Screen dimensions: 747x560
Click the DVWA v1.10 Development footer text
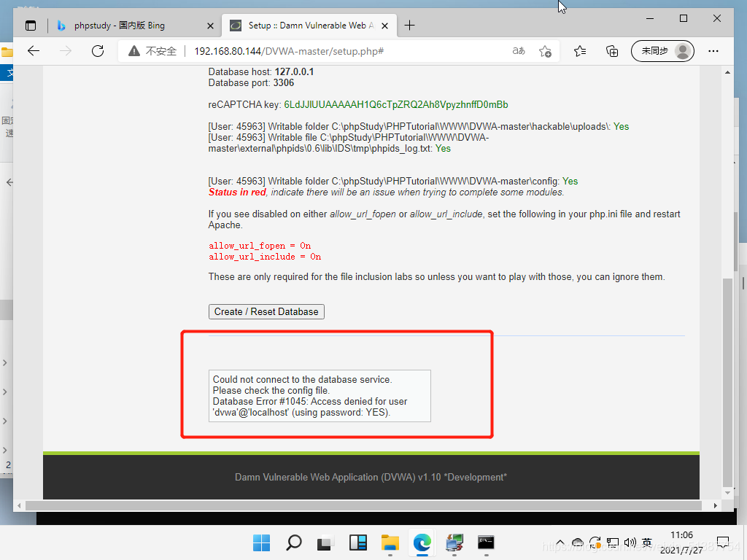(371, 477)
